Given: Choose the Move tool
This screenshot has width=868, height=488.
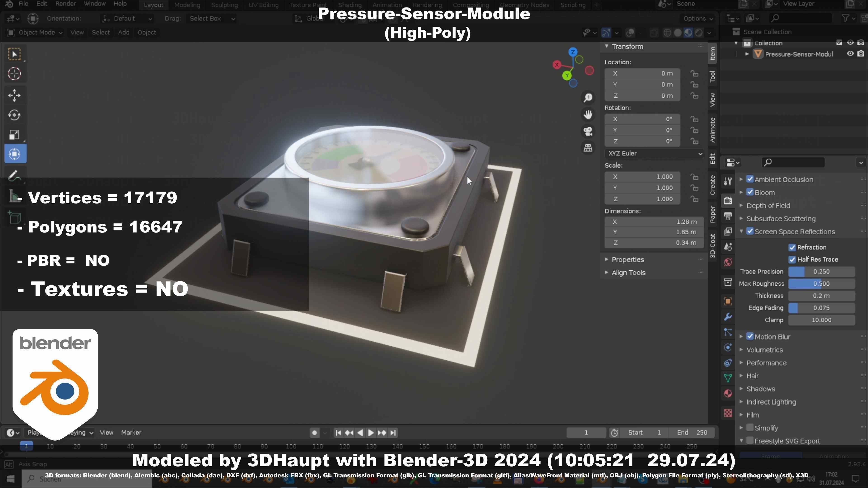Looking at the screenshot, I should tap(14, 95).
